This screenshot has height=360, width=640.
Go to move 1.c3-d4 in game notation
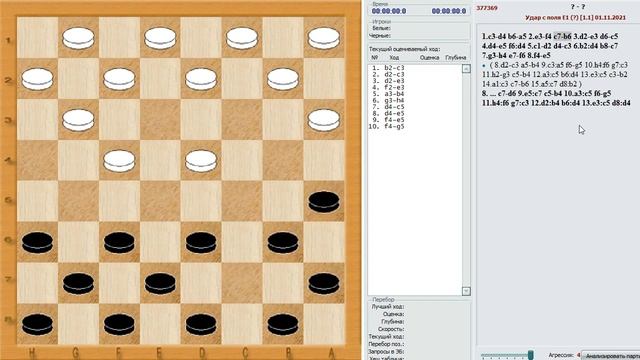(x=494, y=36)
